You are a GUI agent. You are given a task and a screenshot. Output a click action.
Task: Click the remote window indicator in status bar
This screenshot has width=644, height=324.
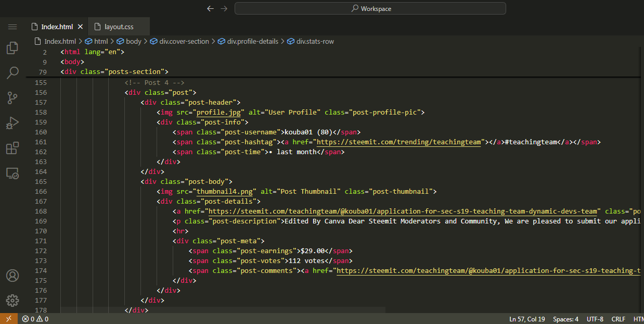[x=8, y=319]
